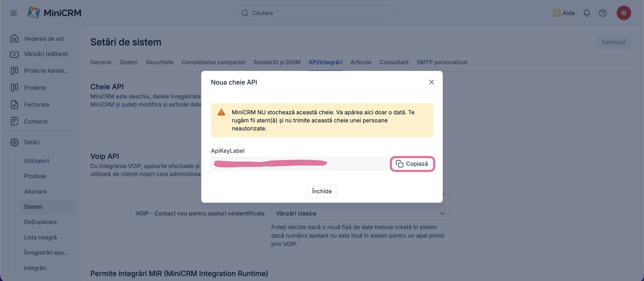644x281 pixels.
Task: Focus the Căutare search field
Action: click(316, 13)
